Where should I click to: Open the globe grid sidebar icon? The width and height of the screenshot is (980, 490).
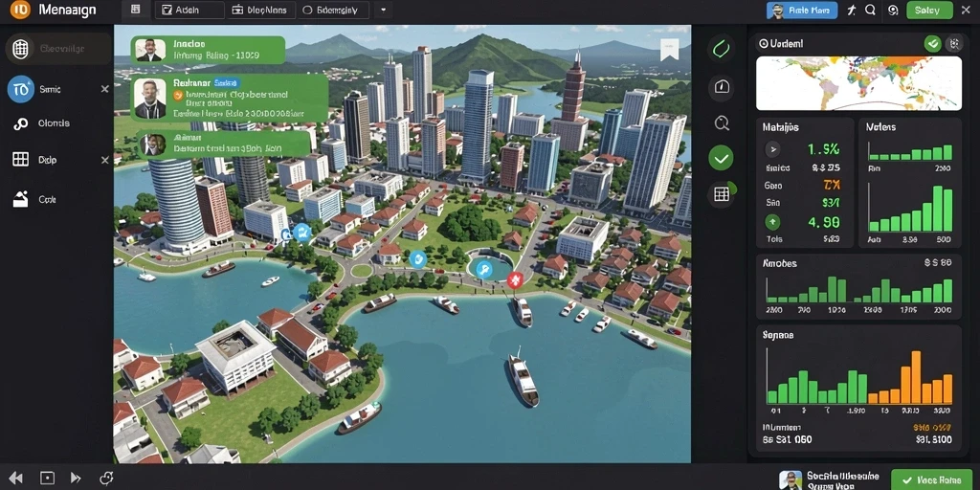click(21, 49)
